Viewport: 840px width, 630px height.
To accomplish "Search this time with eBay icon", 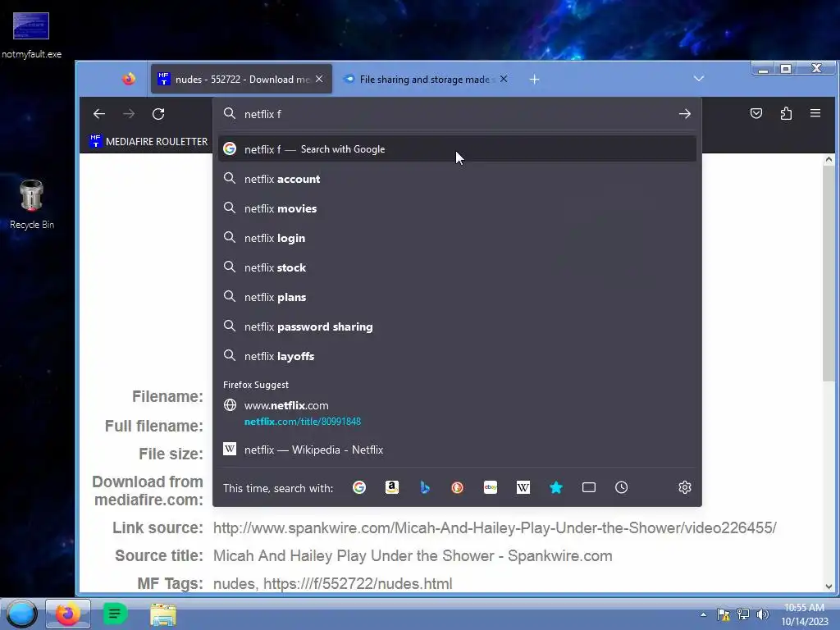I will pyautogui.click(x=491, y=487).
